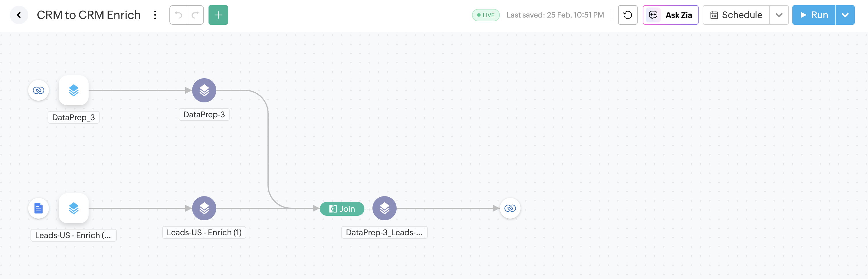Click the refresh history icon
Image resolution: width=868 pixels, height=279 pixels.
click(627, 15)
